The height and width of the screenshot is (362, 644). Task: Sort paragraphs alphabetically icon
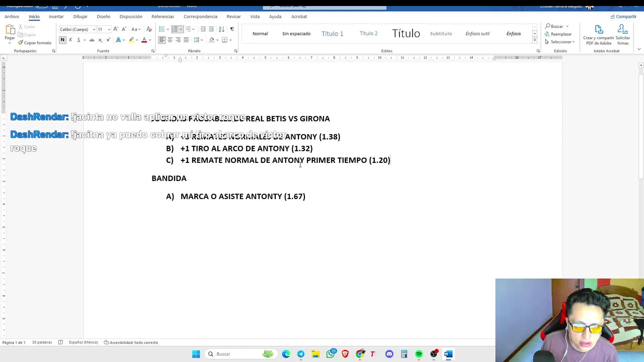click(221, 29)
